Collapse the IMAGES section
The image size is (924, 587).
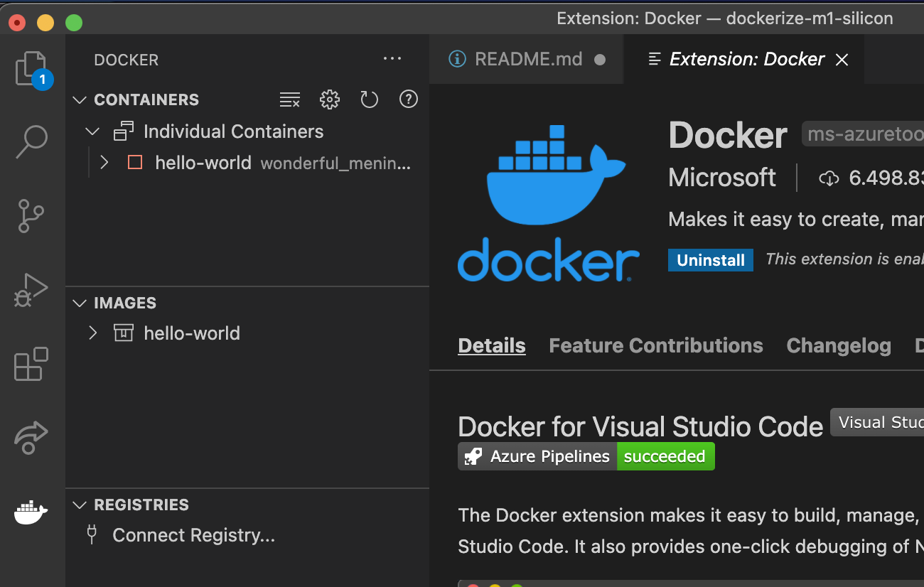coord(80,303)
